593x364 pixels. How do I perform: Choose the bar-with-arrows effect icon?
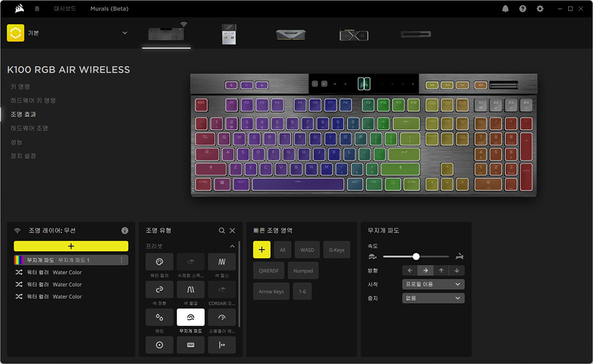coord(222,344)
